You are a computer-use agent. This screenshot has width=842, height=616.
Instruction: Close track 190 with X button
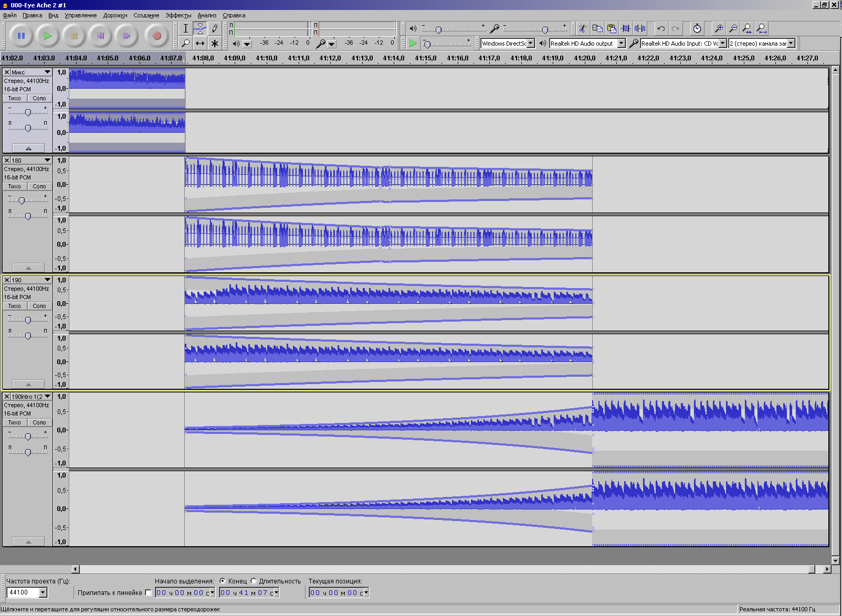coord(7,280)
